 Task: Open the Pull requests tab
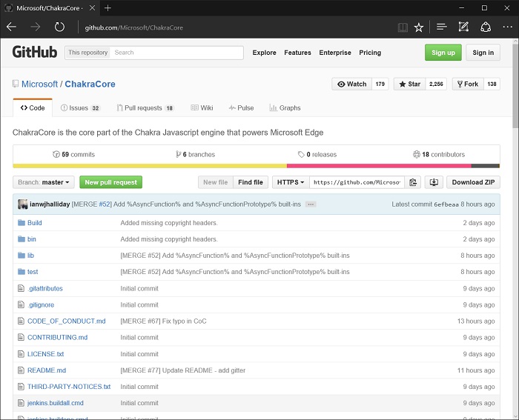tap(145, 108)
